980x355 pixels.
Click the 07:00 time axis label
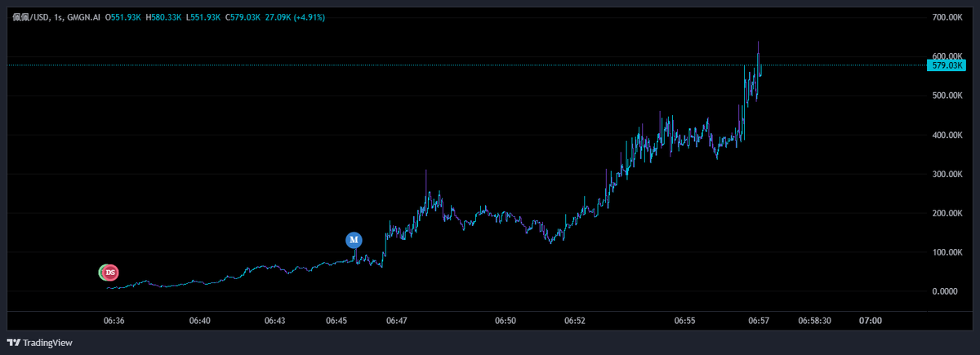pos(871,322)
